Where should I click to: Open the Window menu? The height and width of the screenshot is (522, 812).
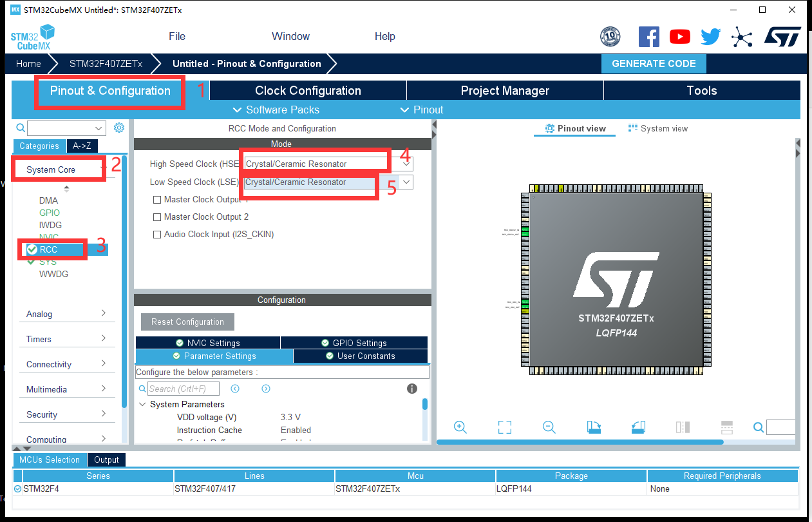pos(290,37)
